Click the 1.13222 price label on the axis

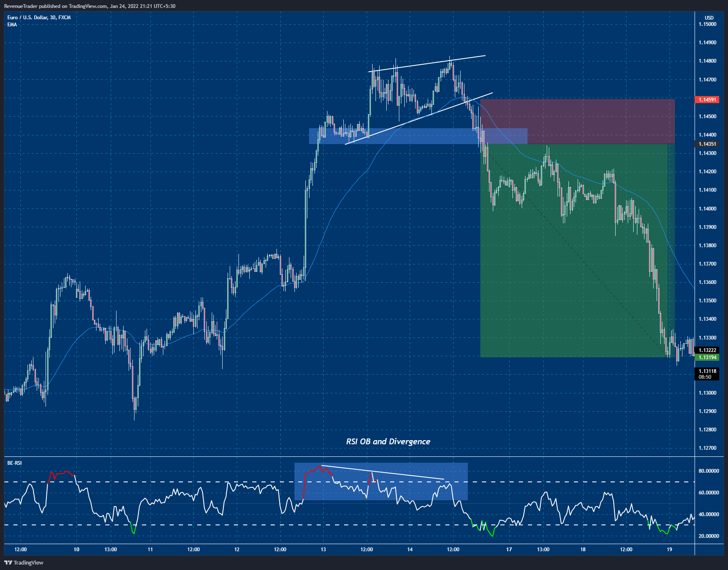(x=707, y=350)
